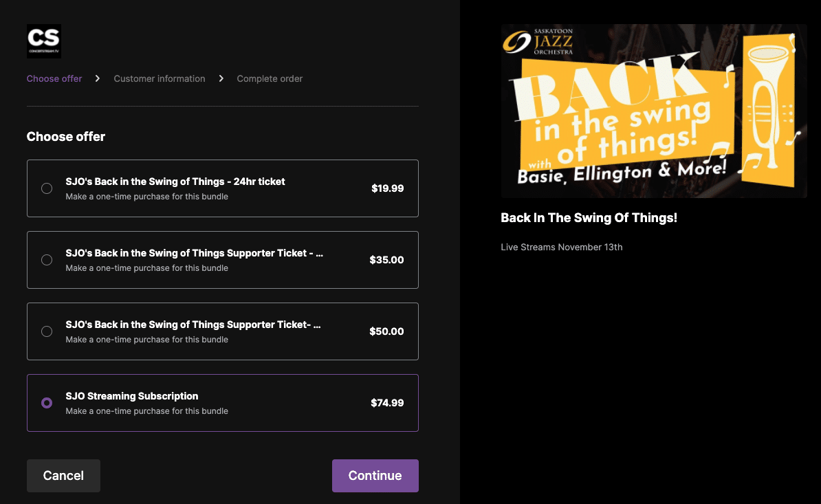Select the SJO Streaming Subscription radio button
Image resolution: width=821 pixels, height=504 pixels.
point(47,403)
